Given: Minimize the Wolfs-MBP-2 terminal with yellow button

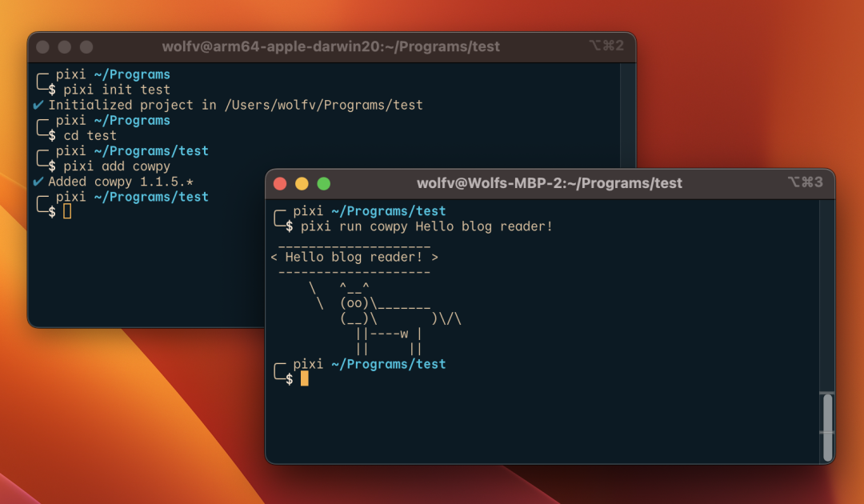Looking at the screenshot, I should 302,183.
